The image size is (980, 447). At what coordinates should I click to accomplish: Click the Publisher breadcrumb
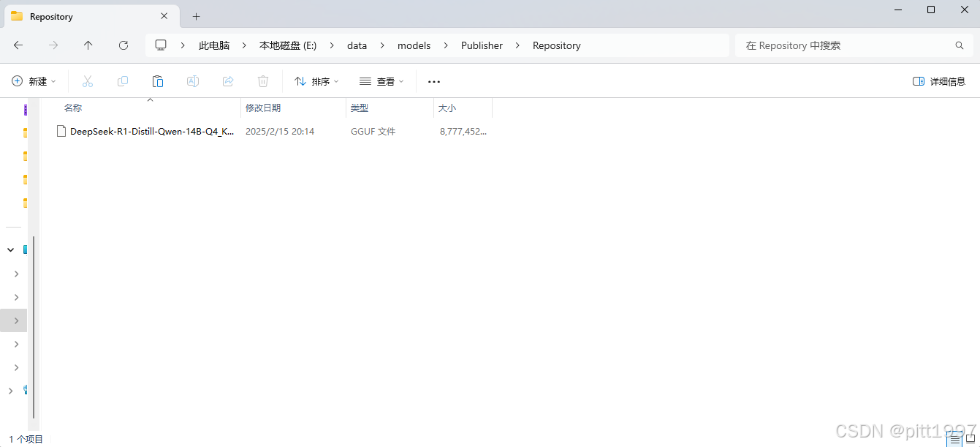[482, 45]
